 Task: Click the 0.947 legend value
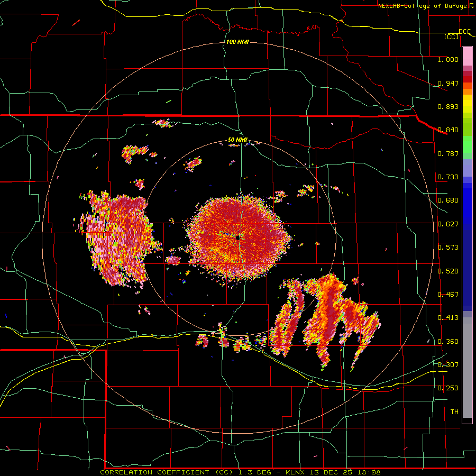pos(448,83)
